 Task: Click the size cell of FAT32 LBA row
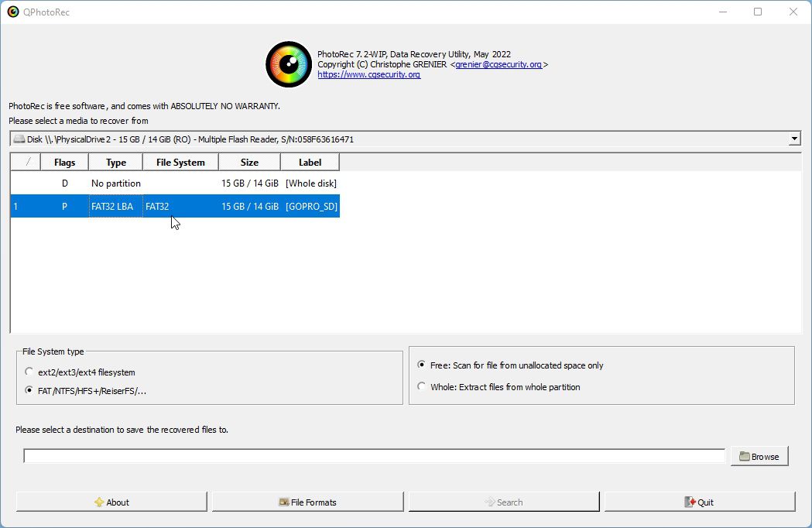click(249, 206)
